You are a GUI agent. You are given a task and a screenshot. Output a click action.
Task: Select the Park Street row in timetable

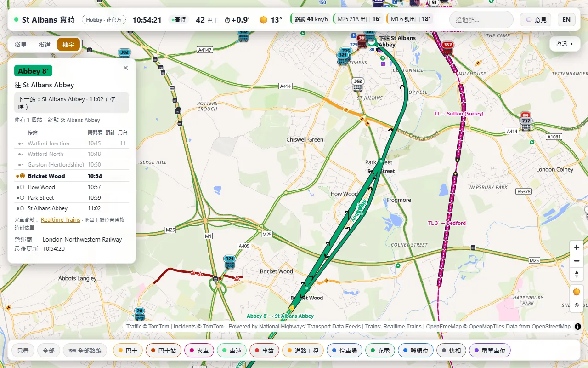pos(72,198)
